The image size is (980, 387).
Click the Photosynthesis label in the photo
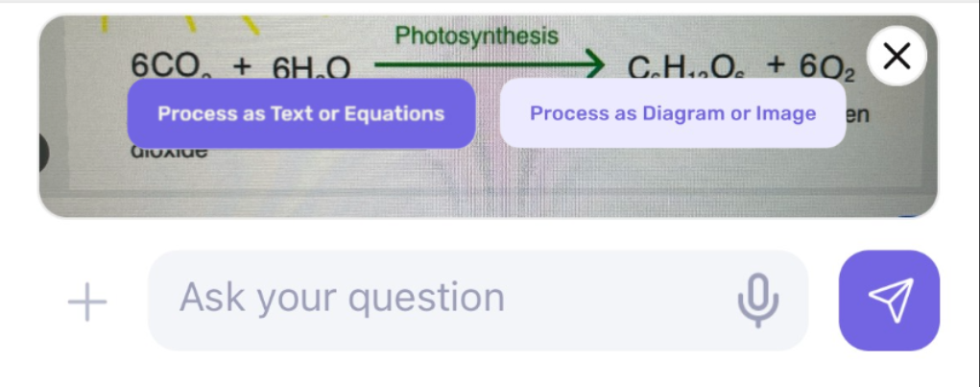point(476,36)
